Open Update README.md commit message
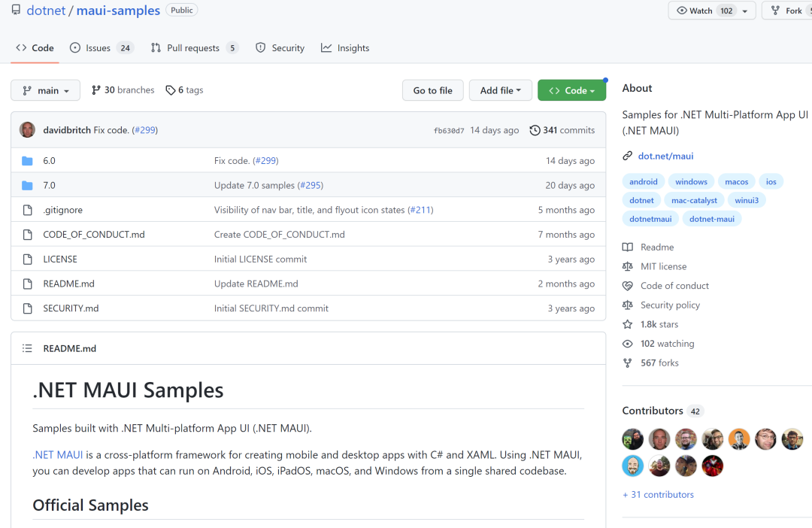 [x=256, y=284]
